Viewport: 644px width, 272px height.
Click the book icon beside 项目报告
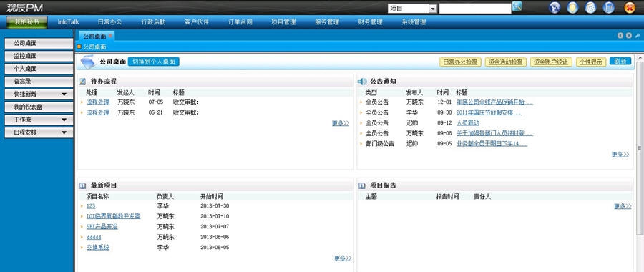point(361,185)
